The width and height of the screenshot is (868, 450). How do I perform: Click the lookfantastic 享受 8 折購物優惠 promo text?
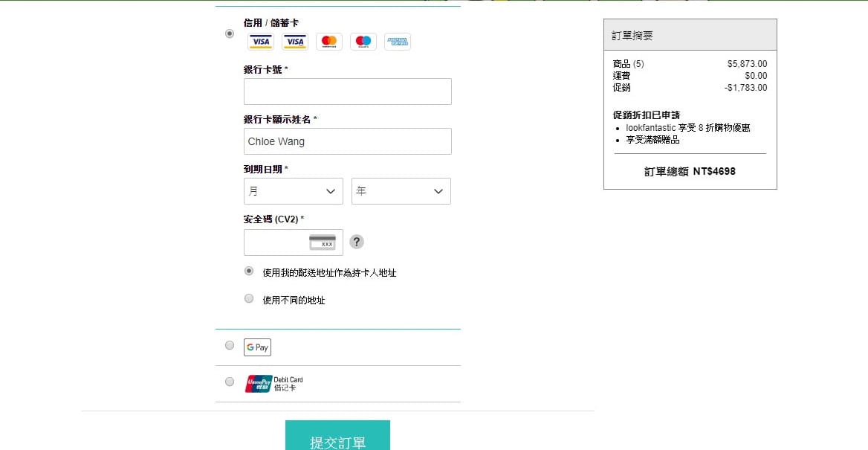point(690,127)
